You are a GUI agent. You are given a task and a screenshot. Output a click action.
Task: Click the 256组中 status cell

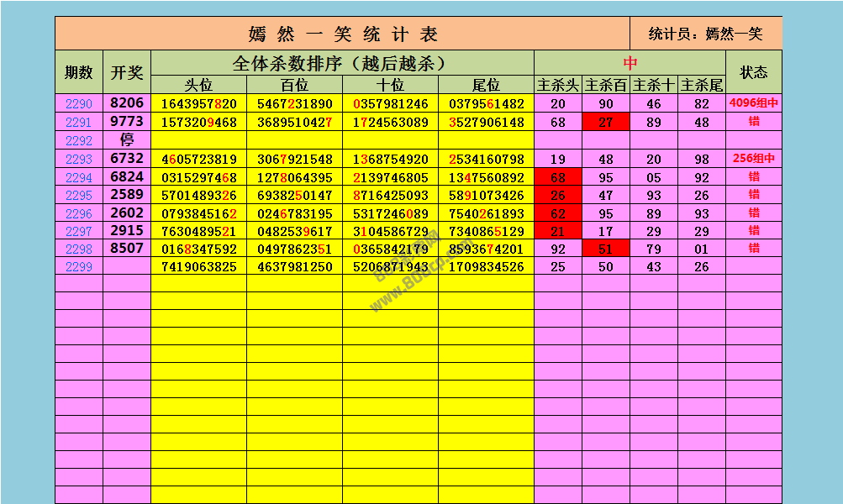coord(754,159)
